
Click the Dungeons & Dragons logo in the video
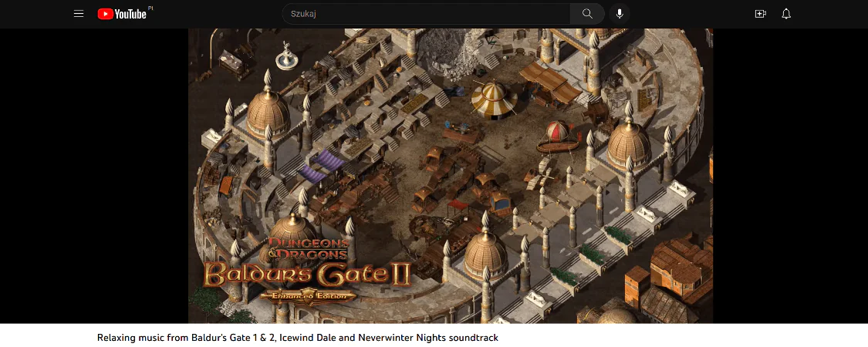tap(309, 249)
